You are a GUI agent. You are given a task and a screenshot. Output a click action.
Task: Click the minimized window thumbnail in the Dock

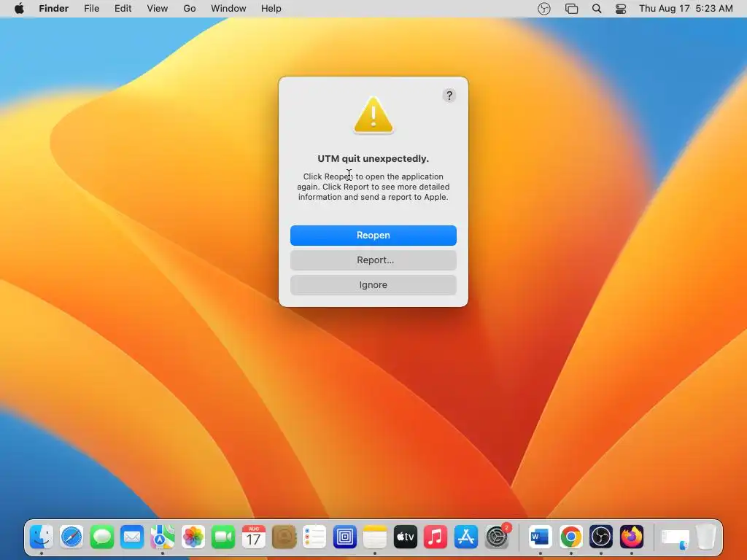click(x=675, y=538)
